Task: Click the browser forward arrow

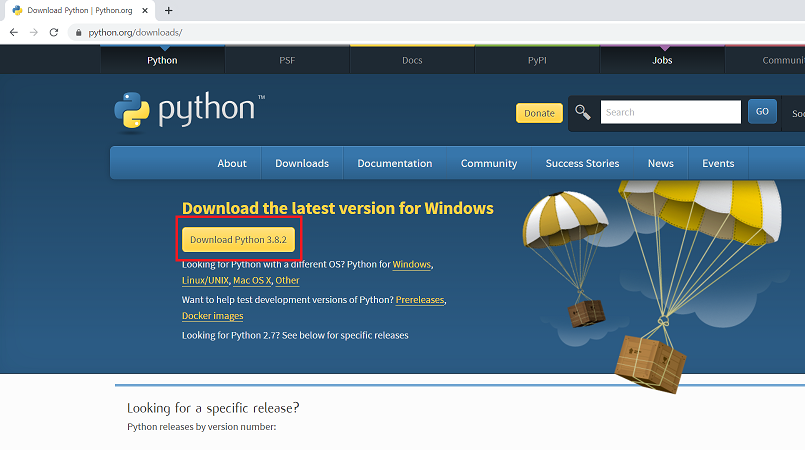Action: click(x=34, y=32)
